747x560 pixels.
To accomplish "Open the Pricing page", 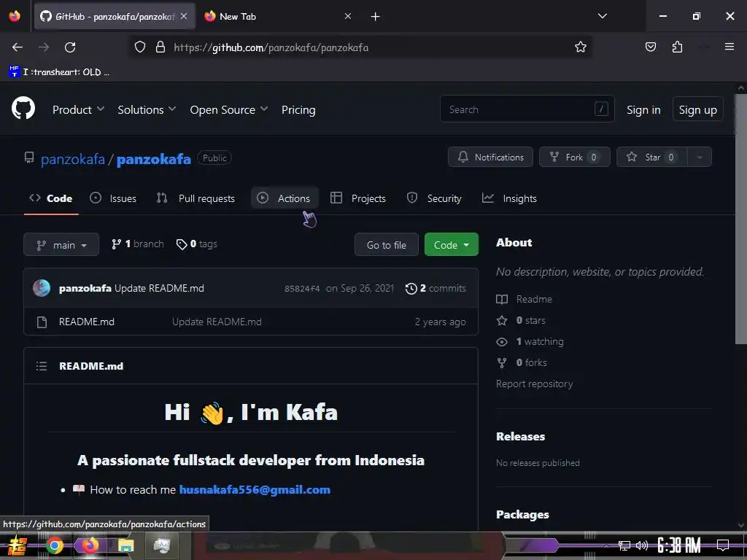I will [298, 109].
